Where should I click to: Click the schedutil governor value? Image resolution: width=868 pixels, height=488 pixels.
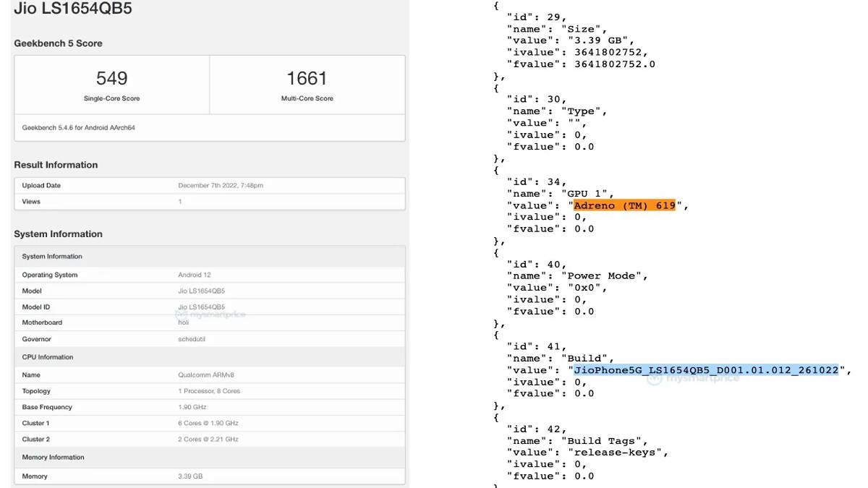pyautogui.click(x=193, y=339)
